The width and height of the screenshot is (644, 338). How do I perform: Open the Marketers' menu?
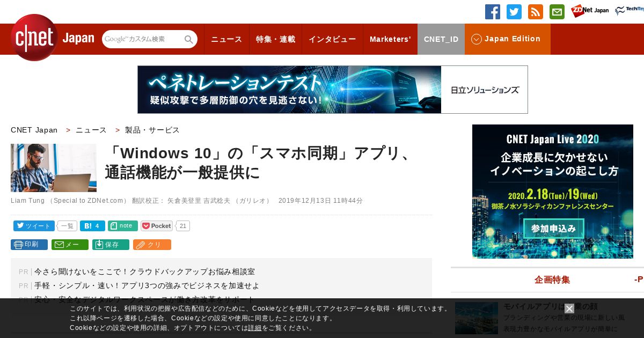pos(390,39)
